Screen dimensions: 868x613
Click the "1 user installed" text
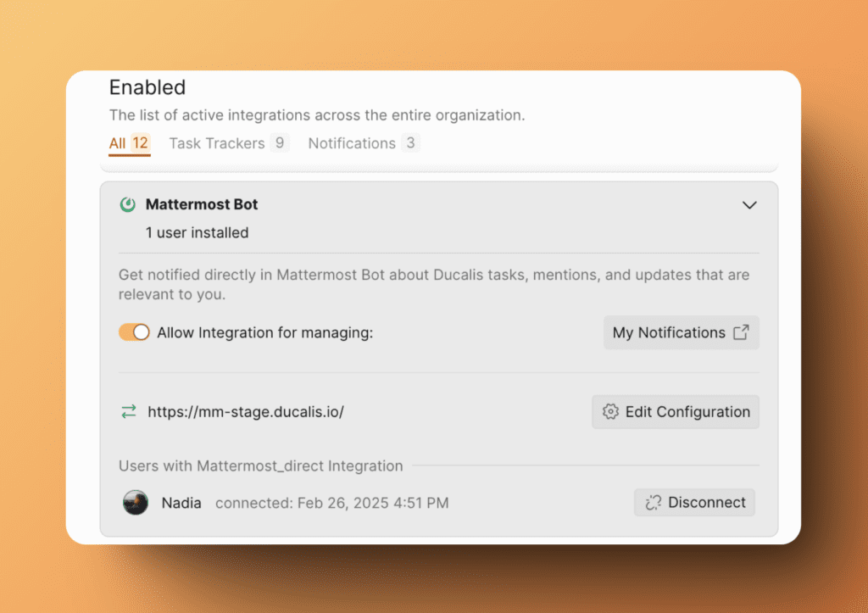pos(197,232)
